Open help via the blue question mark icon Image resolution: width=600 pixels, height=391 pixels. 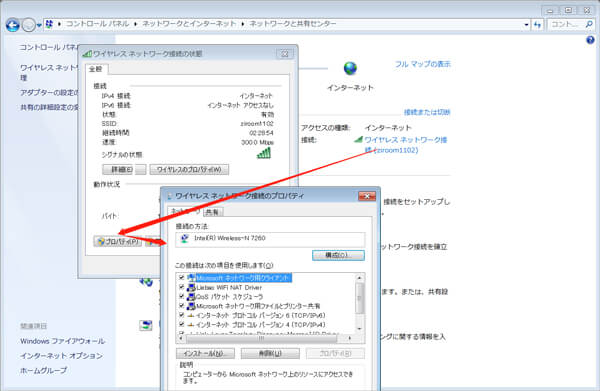590,39
